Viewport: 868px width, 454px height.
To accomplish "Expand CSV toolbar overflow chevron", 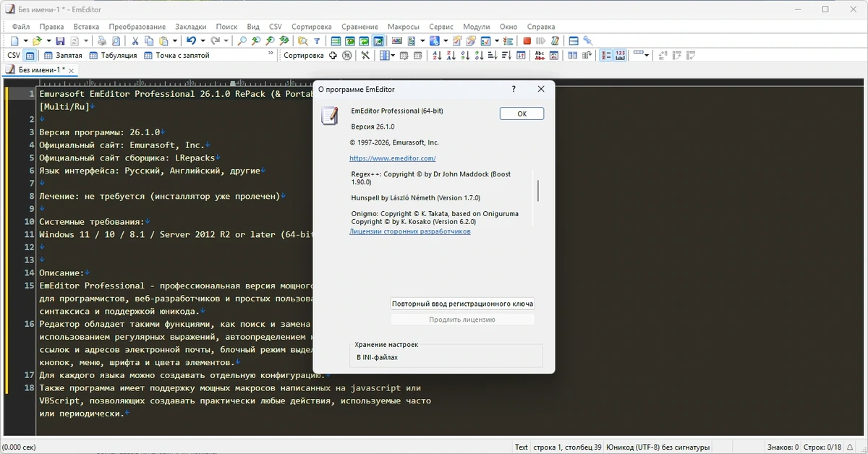I will click(271, 53).
